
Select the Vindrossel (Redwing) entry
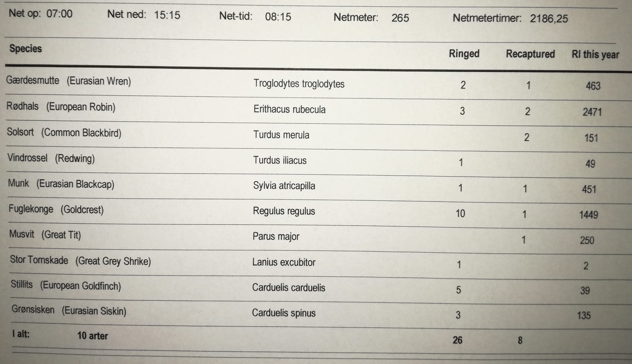point(51,158)
